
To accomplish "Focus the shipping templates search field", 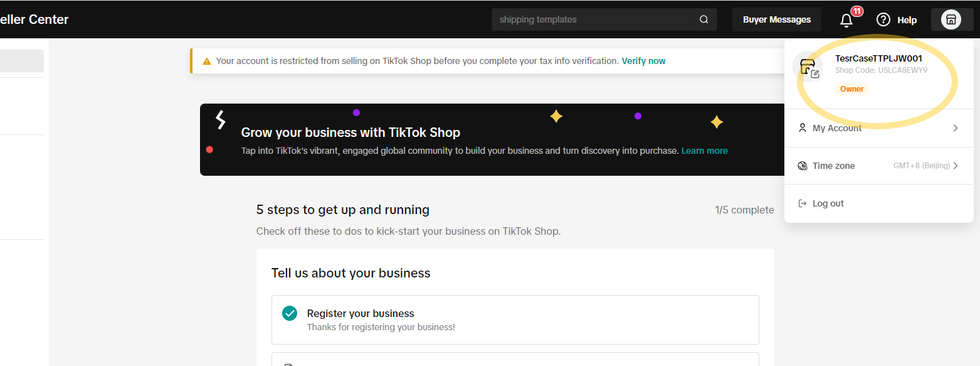I will tap(596, 19).
